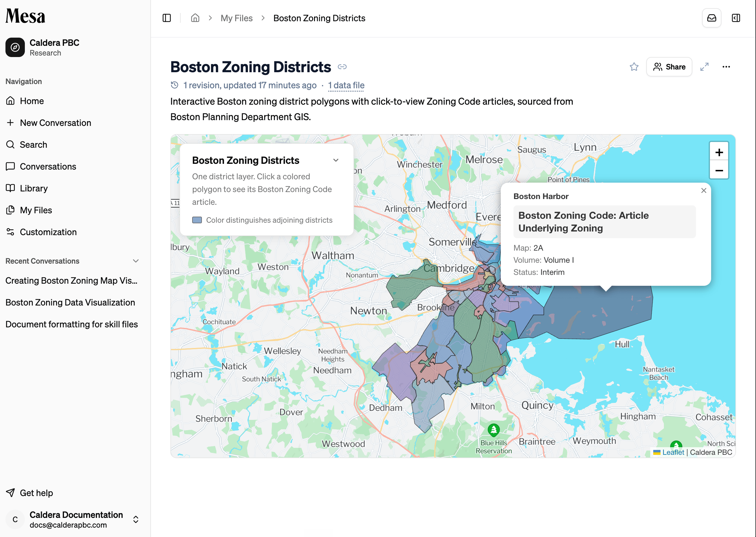Open revision history clock icon

click(x=175, y=85)
